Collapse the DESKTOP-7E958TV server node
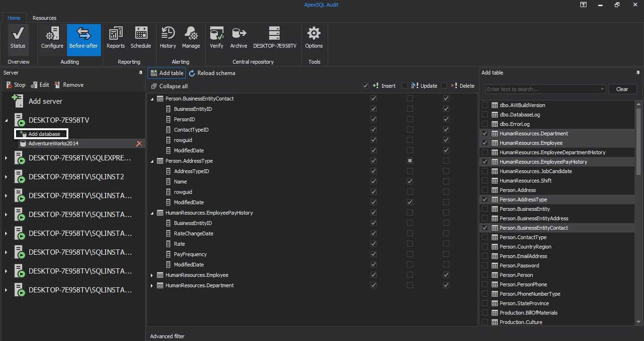The width and height of the screenshot is (644, 341). click(x=6, y=120)
